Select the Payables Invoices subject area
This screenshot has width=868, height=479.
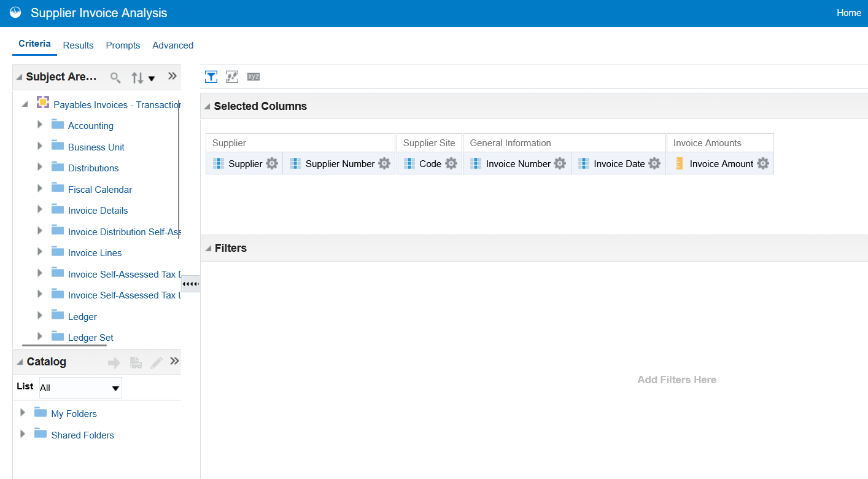tap(117, 105)
